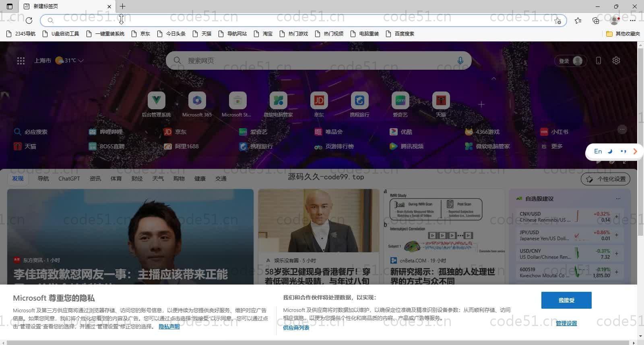Viewport: 644px width, 345px height.
Task: Click the 搜索网页 search box
Action: 314,60
